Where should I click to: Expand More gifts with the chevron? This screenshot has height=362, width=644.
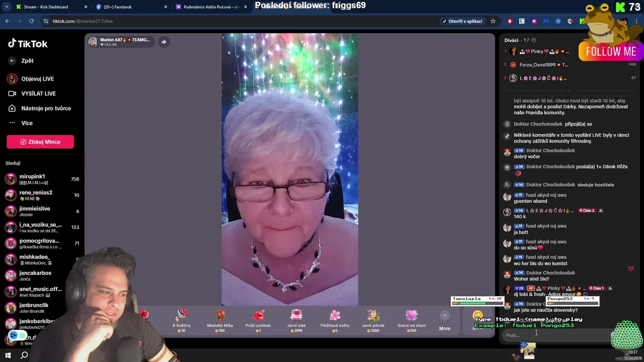444,316
